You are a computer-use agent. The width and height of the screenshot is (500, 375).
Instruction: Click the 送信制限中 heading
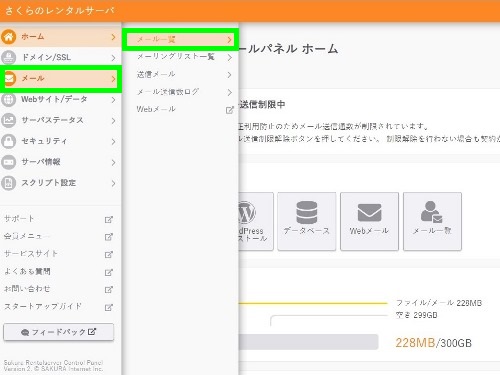point(262,105)
